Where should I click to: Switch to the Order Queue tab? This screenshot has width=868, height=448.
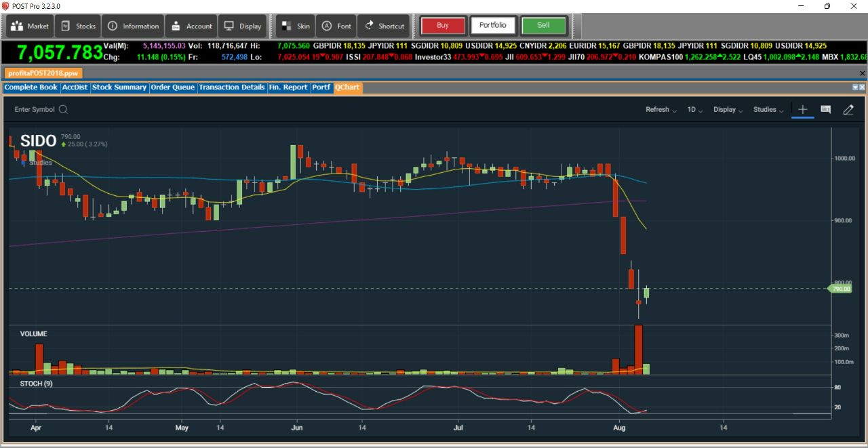173,87
